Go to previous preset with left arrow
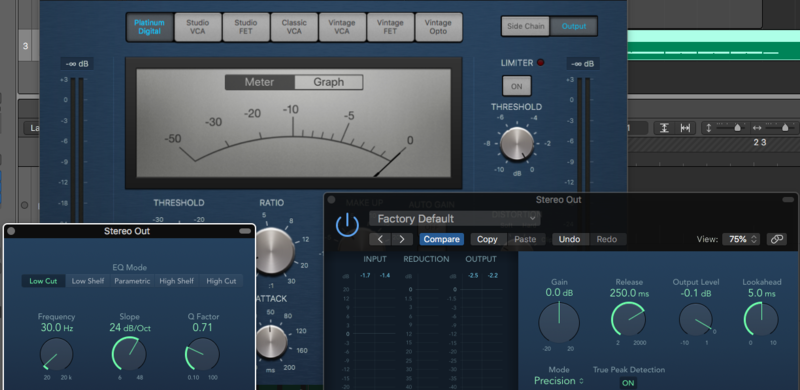Viewport: 800px width, 390px height. [380, 239]
